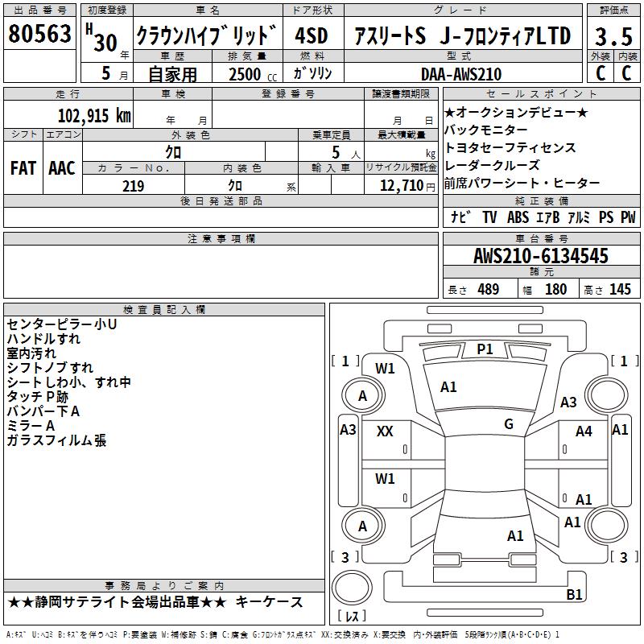This screenshot has height=644, width=644.
Task: Click the A1 mark on the hood
Action: click(448, 387)
